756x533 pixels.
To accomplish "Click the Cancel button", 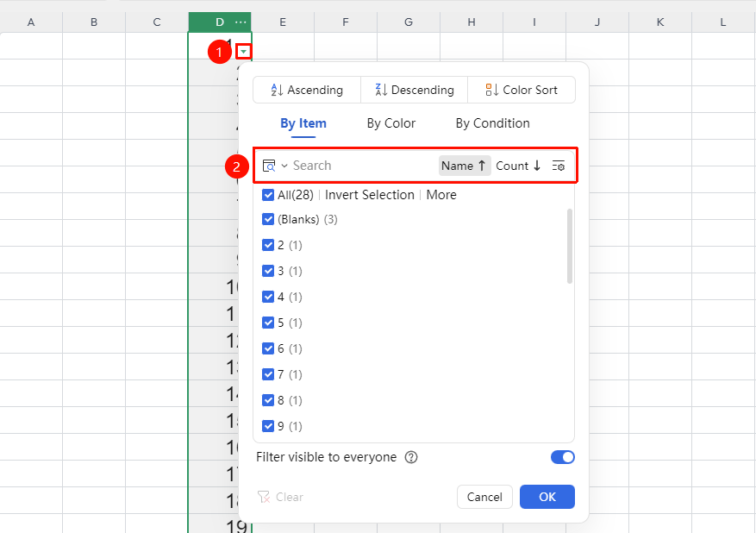I will [484, 497].
